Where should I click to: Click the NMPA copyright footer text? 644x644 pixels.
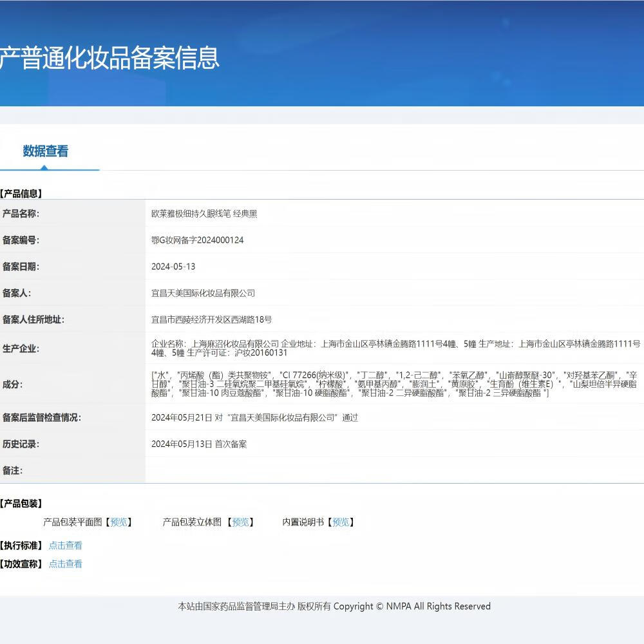pyautogui.click(x=334, y=606)
